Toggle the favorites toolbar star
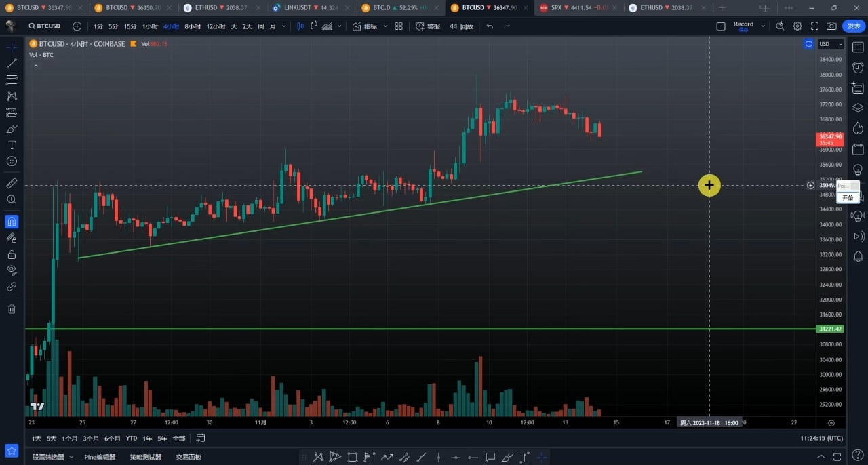 pos(12,451)
